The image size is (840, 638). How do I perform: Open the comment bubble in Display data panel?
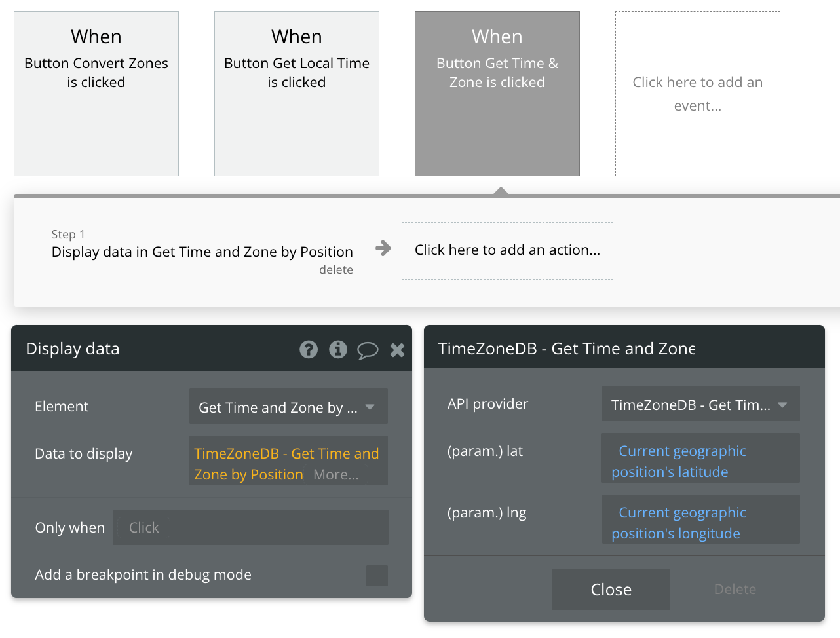(x=368, y=350)
